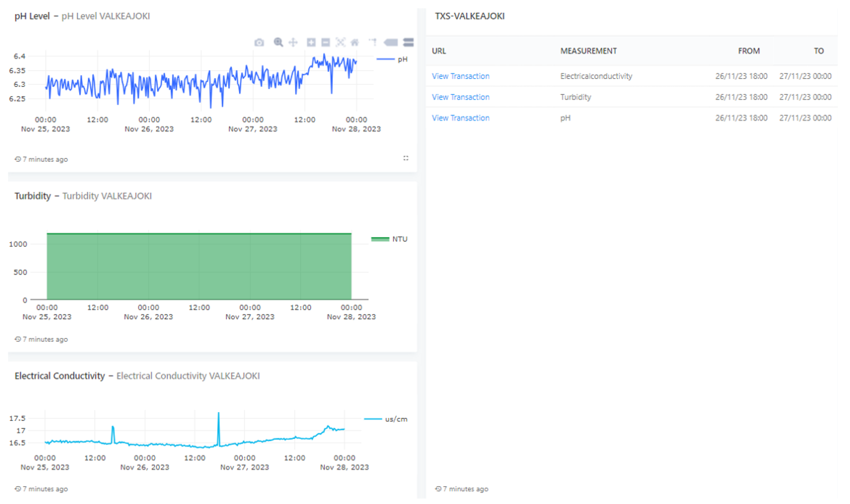
Task: Sort table by FROM column header
Action: point(749,51)
